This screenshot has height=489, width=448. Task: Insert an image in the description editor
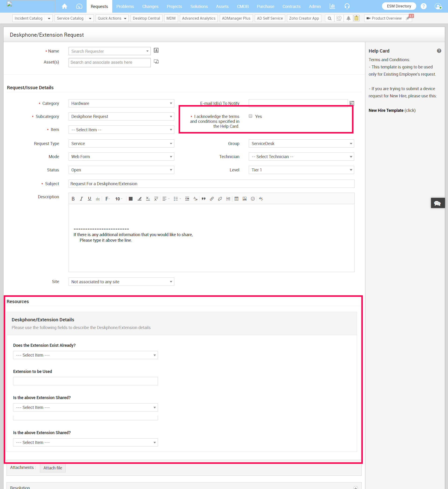[x=244, y=199]
